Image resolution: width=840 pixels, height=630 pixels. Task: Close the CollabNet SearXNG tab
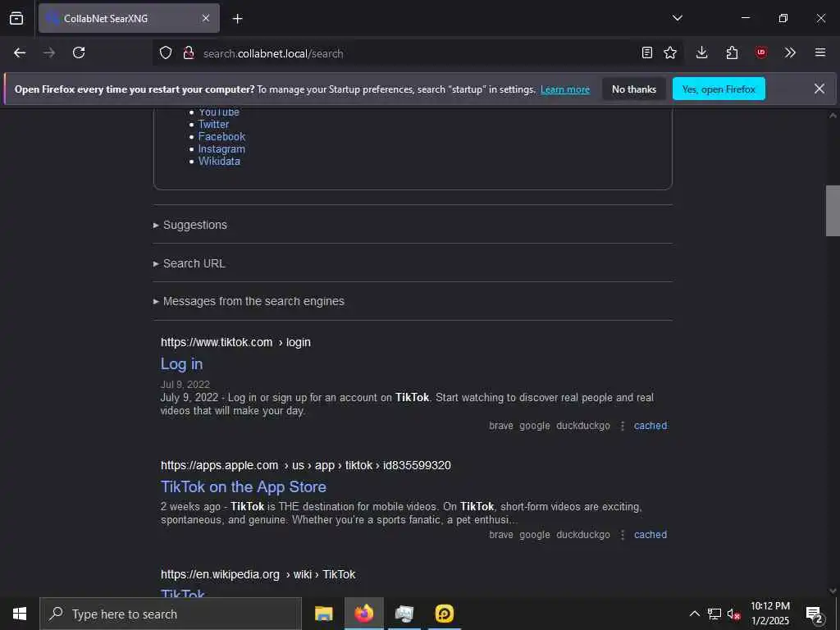tap(206, 18)
